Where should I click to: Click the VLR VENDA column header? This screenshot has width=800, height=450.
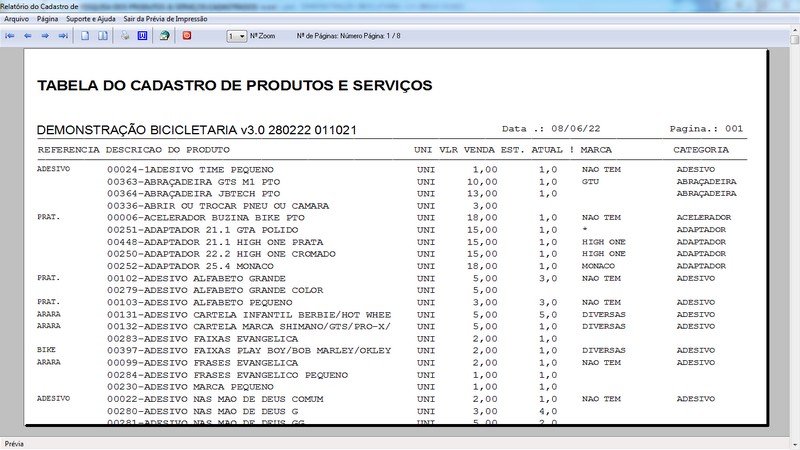click(x=467, y=150)
